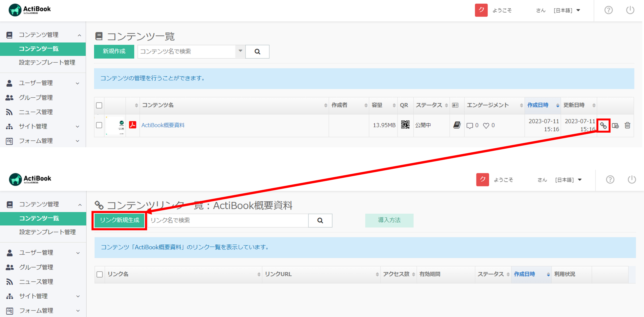Delete ActiBook概要資料 with the trash icon
This screenshot has height=317, width=644.
pos(627,125)
